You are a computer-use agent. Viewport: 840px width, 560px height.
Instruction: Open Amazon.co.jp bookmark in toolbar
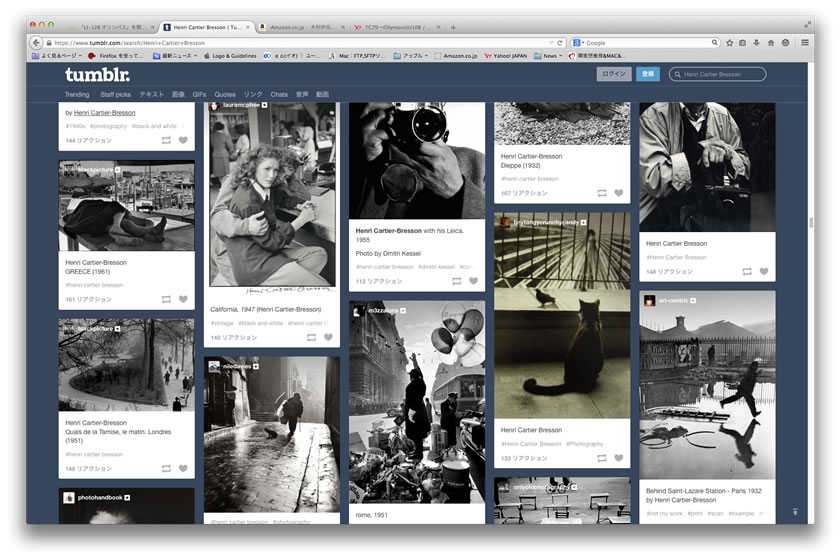pyautogui.click(x=455, y=56)
